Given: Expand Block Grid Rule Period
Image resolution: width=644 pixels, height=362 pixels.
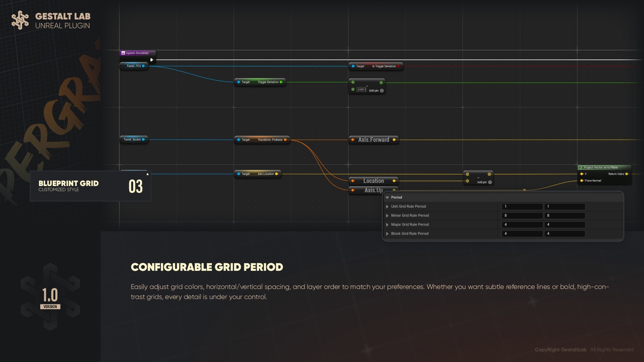Looking at the screenshot, I should (387, 234).
